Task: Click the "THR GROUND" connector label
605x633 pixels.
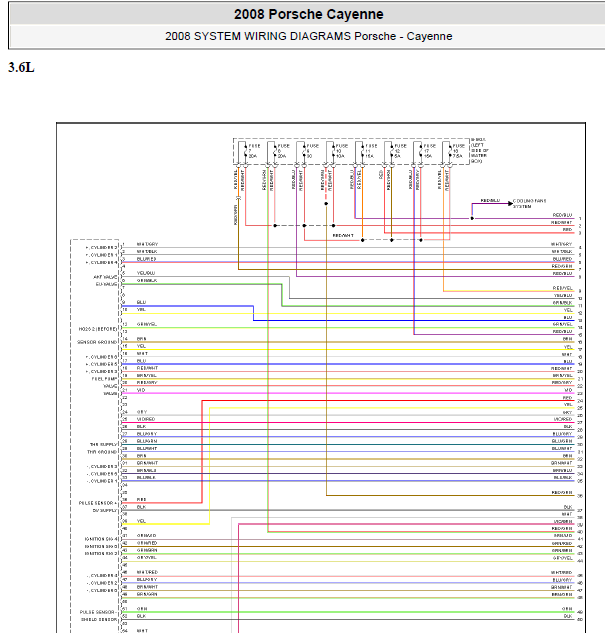Action: click(102, 452)
